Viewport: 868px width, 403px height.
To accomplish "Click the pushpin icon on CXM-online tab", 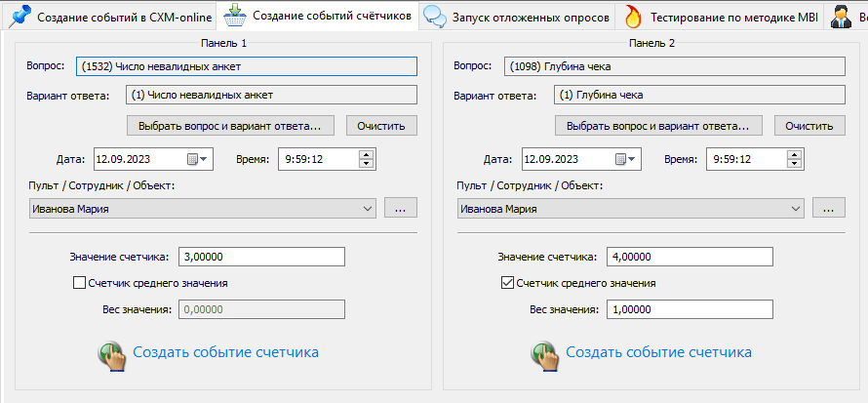I will pyautogui.click(x=18, y=17).
